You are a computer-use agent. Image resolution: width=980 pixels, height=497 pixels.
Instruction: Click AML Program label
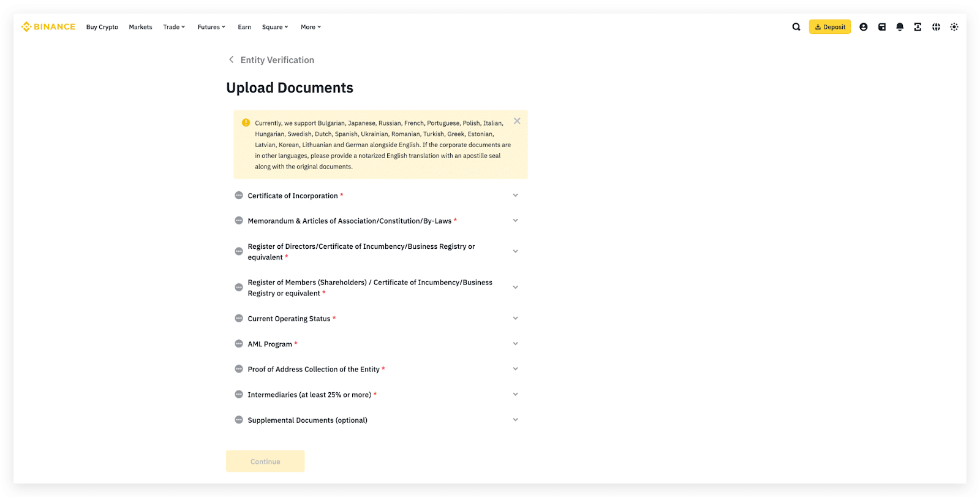click(x=270, y=344)
